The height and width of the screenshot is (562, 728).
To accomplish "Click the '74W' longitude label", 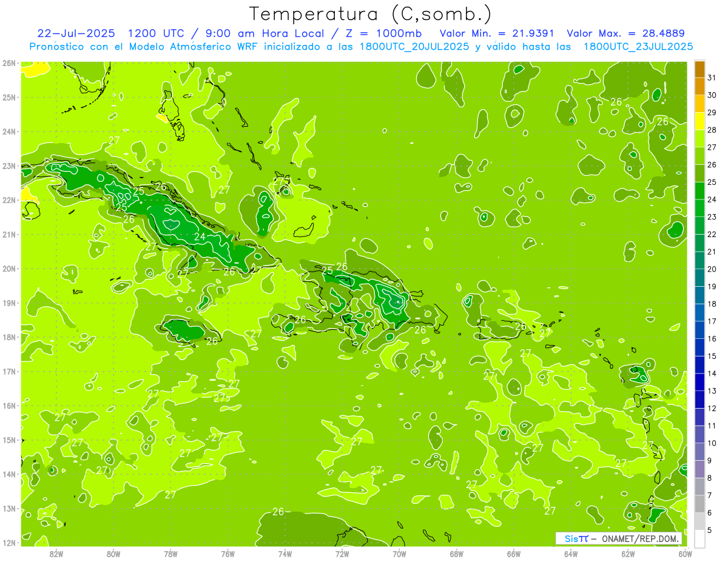I will (x=285, y=554).
